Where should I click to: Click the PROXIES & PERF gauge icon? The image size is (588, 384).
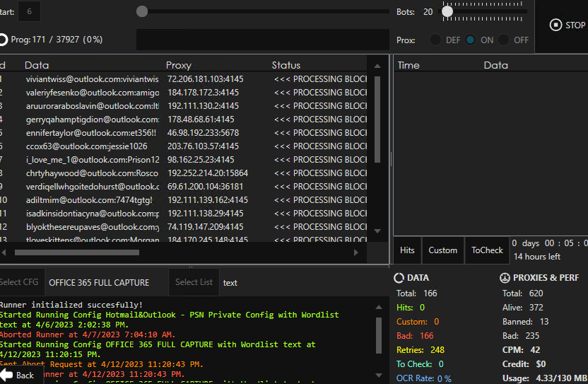tap(505, 278)
